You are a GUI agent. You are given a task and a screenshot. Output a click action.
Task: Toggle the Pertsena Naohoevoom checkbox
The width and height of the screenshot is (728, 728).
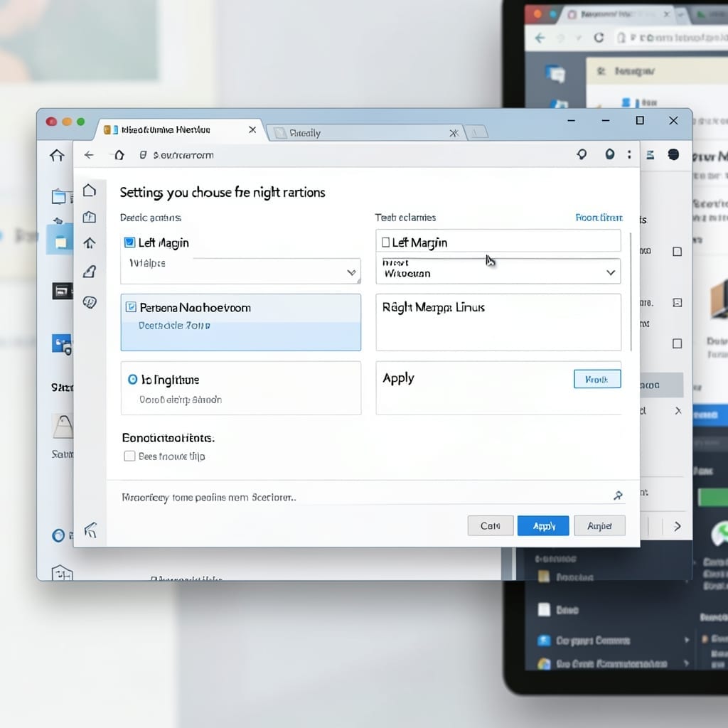(131, 307)
